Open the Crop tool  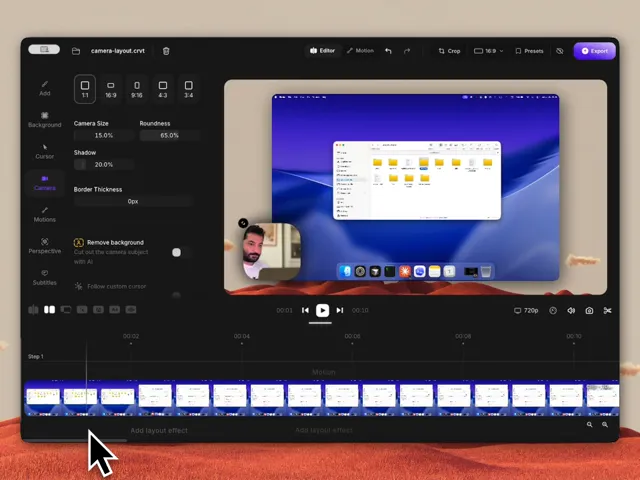pos(449,51)
